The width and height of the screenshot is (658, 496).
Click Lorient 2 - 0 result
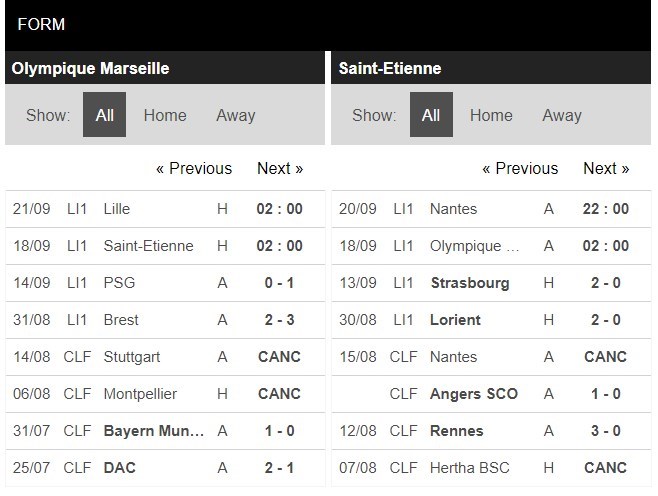[x=605, y=320]
